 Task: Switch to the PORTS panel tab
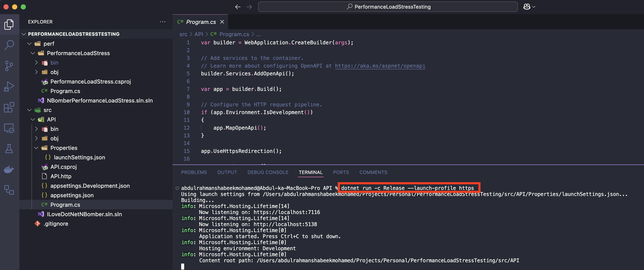click(x=341, y=172)
